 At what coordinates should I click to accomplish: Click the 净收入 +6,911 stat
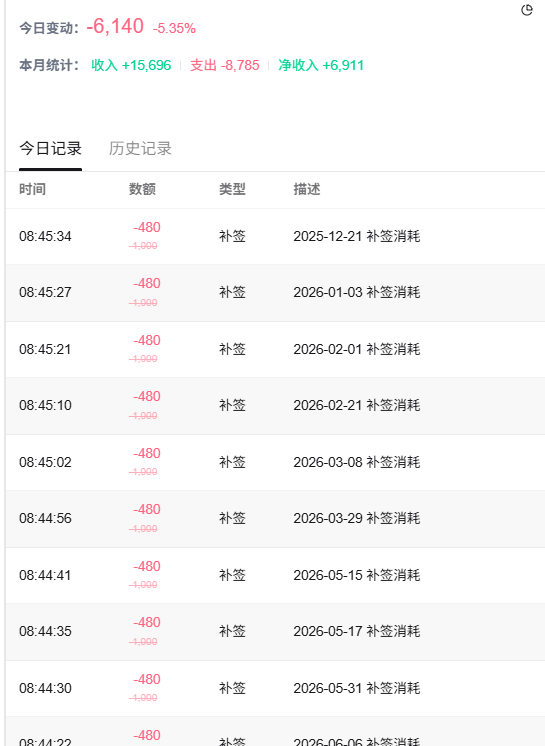pos(321,65)
